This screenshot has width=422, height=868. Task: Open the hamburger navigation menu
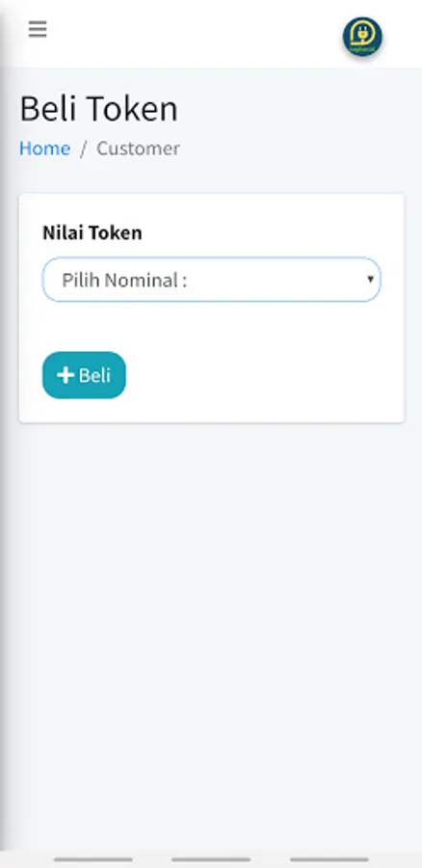click(38, 29)
